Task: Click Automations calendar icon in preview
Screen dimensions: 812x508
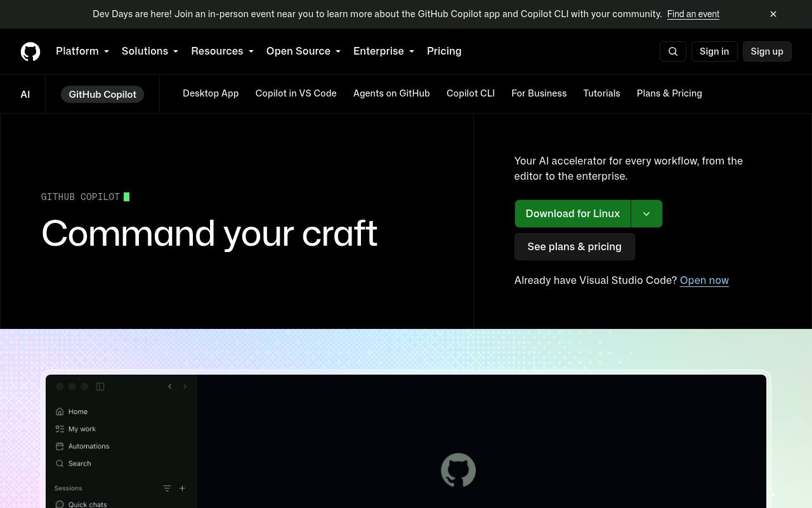Action: 60,446
